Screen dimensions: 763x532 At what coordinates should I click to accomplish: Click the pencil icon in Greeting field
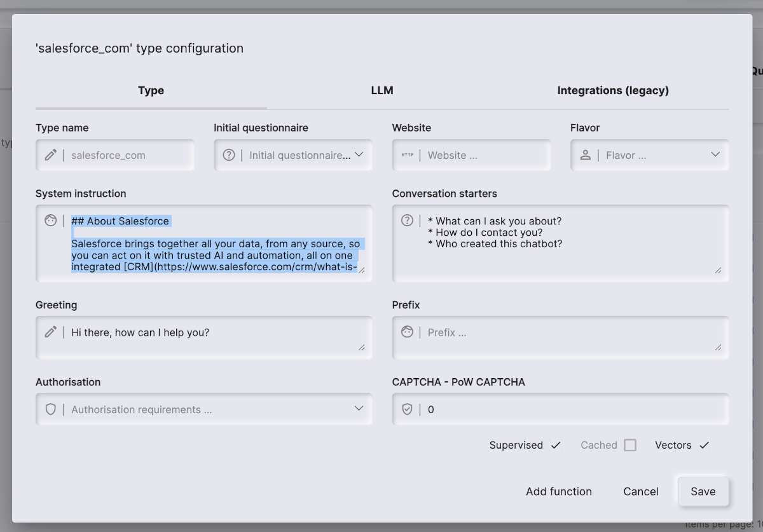pos(51,332)
